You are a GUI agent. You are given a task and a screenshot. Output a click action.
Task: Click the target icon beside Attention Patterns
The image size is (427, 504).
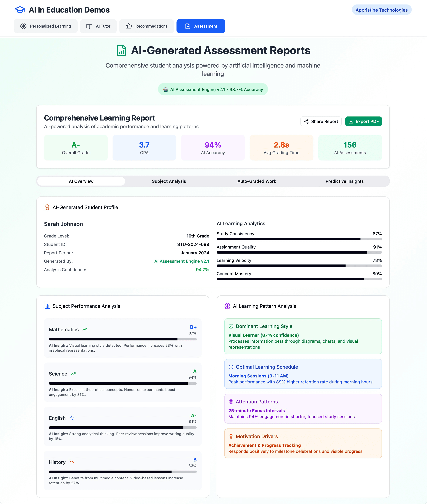(231, 402)
